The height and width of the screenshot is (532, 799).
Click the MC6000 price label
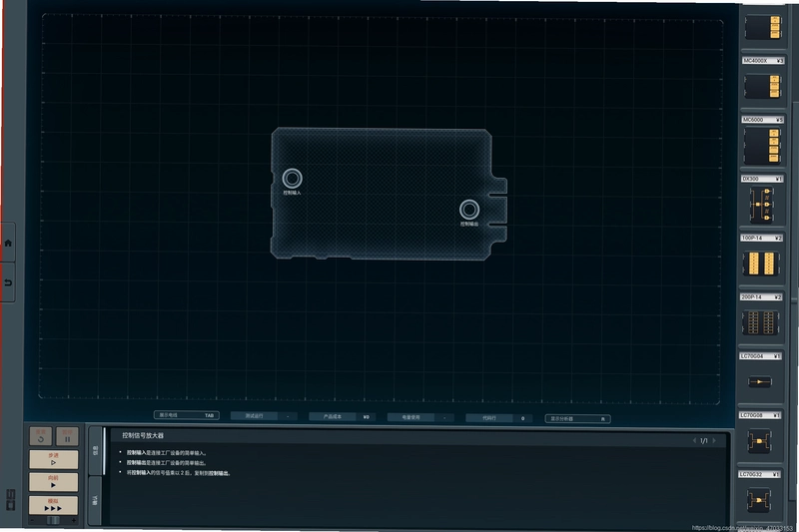[762, 120]
